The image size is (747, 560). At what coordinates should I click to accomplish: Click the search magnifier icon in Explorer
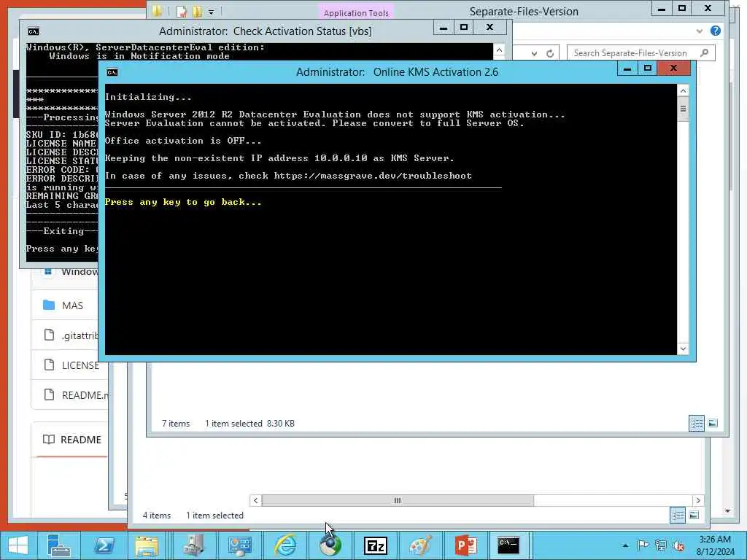pos(705,52)
